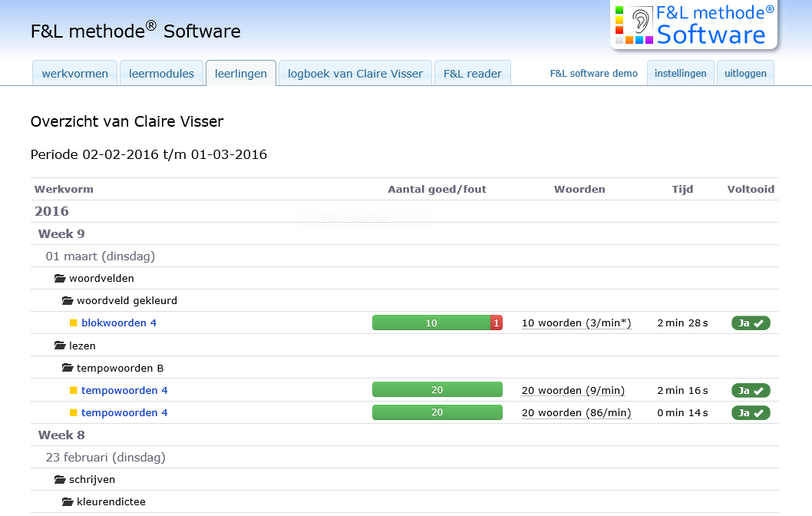Image resolution: width=812 pixels, height=516 pixels.
Task: Click the Ja badge for the 0 min 14 s row
Action: click(750, 413)
